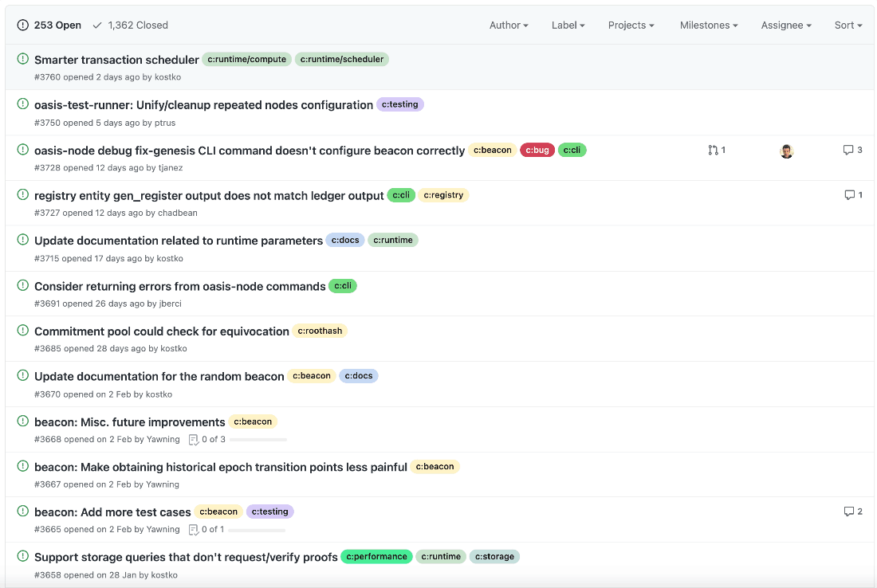877x588 pixels.
Task: Open the Projects filter dropdown
Action: (x=631, y=25)
